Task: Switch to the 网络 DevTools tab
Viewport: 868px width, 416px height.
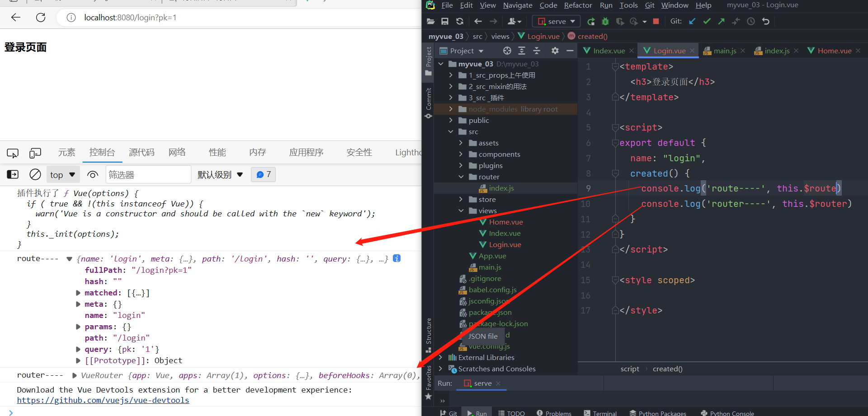Action: tap(177, 153)
